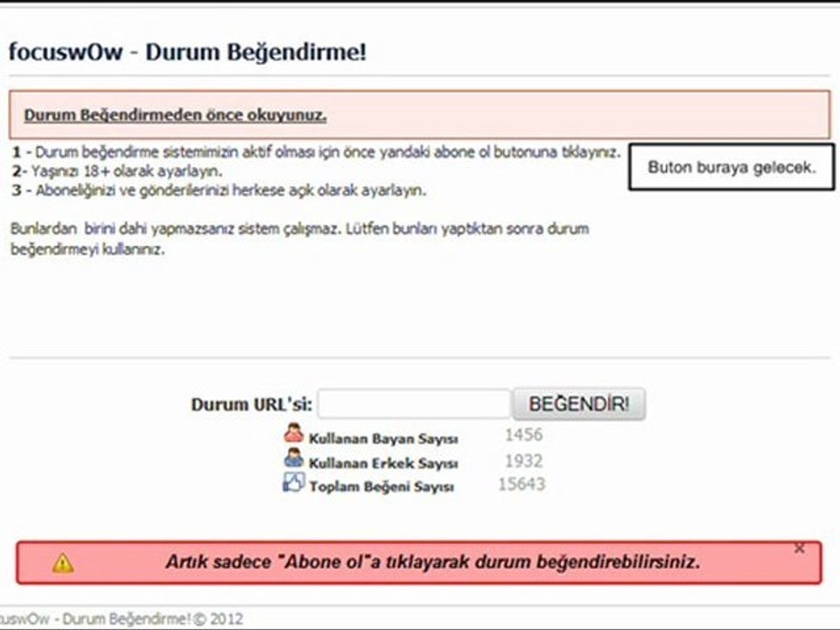
Task: Click the "Durum URL'si:" label
Action: 251,404
